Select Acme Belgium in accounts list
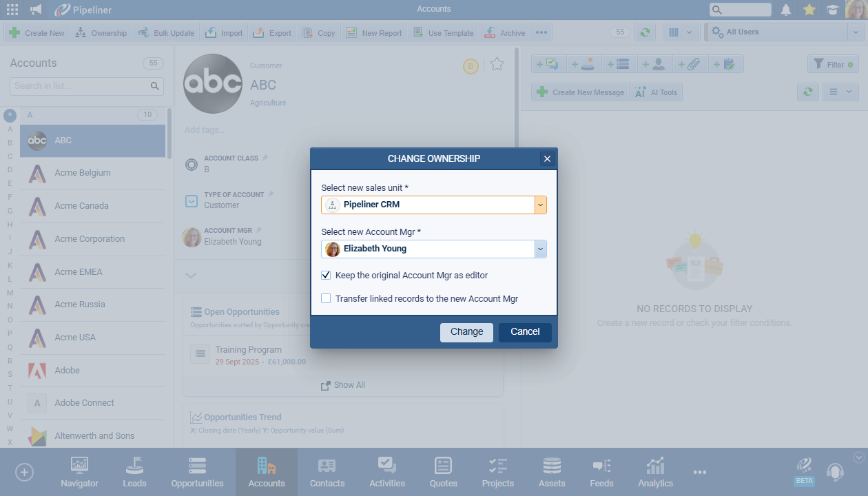The height and width of the screenshot is (496, 868). (83, 173)
